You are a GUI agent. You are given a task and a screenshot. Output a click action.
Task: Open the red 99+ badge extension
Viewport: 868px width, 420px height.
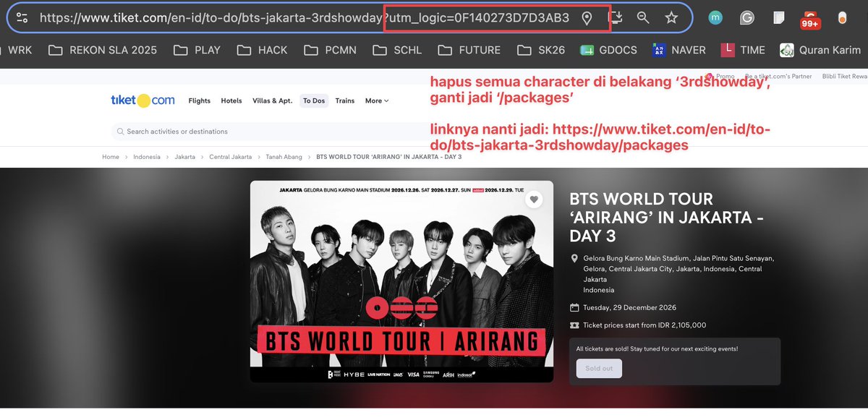click(x=811, y=19)
